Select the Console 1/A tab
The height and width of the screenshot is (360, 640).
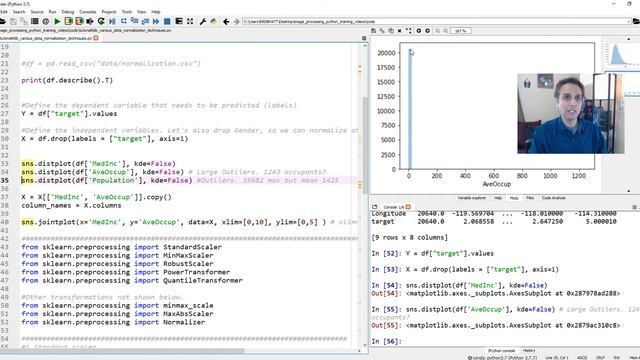click(x=393, y=207)
